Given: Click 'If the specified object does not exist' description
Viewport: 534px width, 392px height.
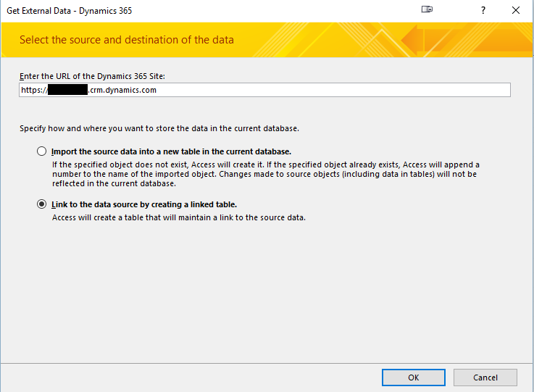Looking at the screenshot, I should 266,174.
